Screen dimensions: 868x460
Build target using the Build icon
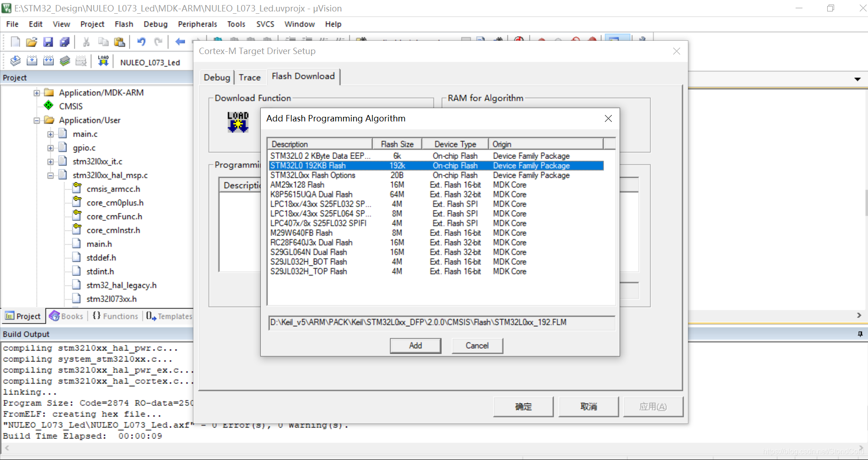coord(32,61)
